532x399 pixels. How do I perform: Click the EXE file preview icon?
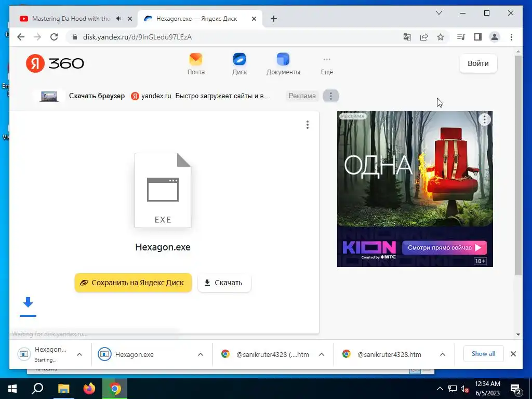(x=163, y=190)
